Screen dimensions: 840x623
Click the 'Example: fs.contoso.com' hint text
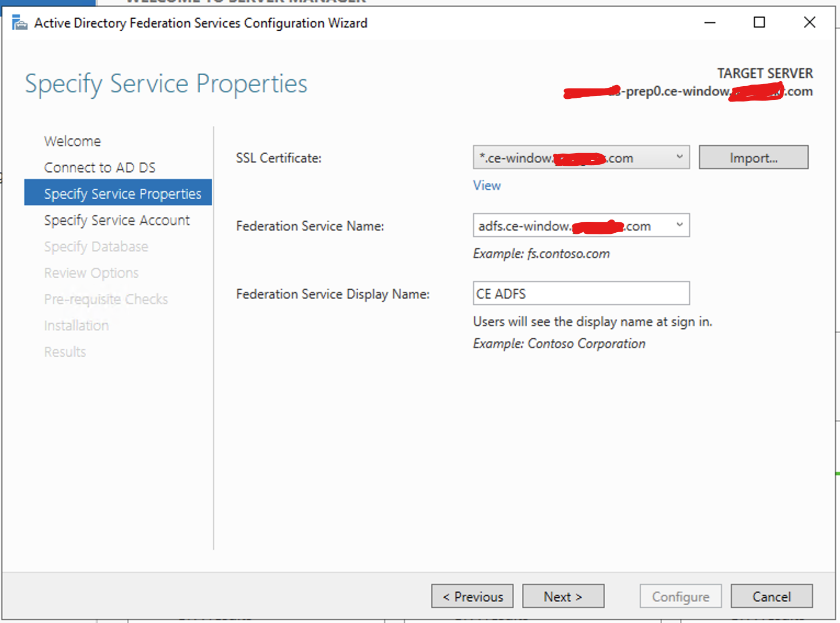(542, 254)
